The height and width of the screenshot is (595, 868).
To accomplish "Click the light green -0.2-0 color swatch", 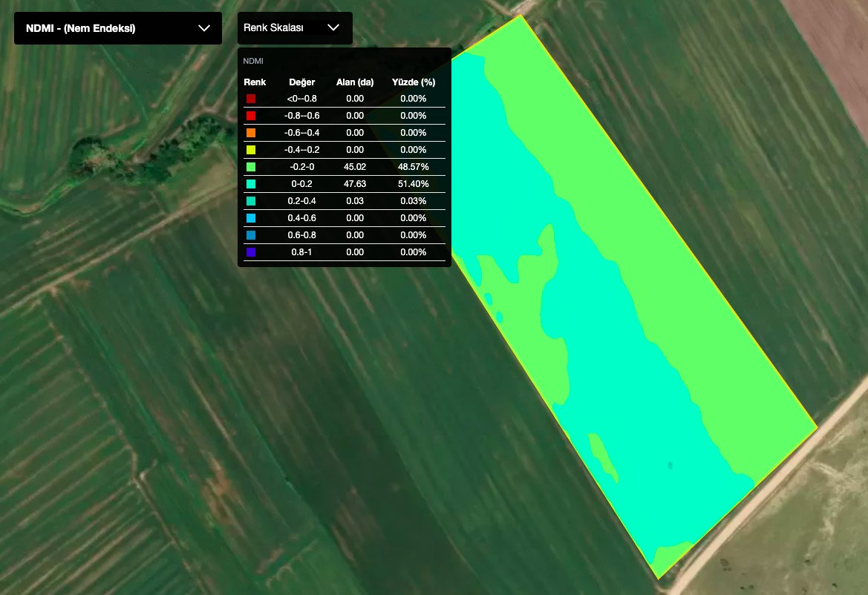I will point(251,167).
